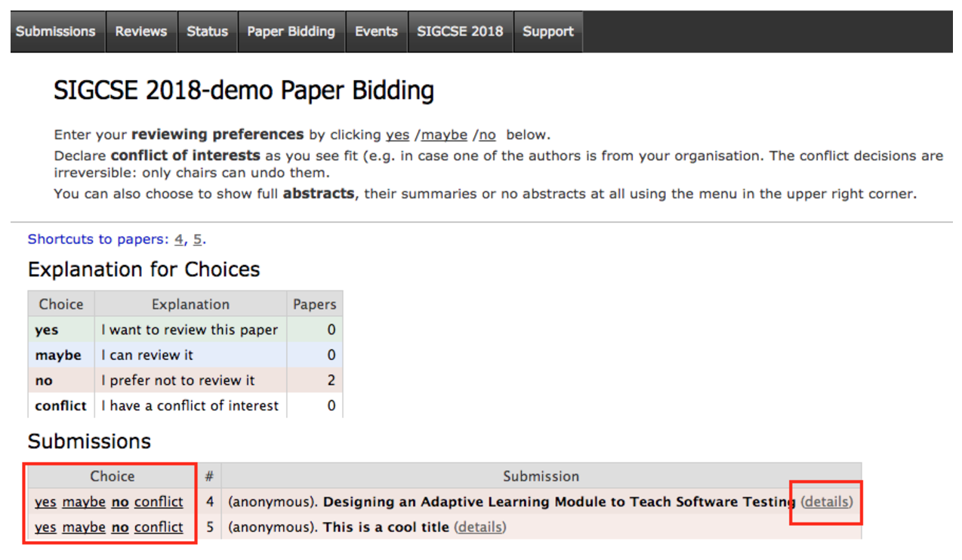Click shortcut link to paper 4
962x560 pixels.
pos(178,238)
